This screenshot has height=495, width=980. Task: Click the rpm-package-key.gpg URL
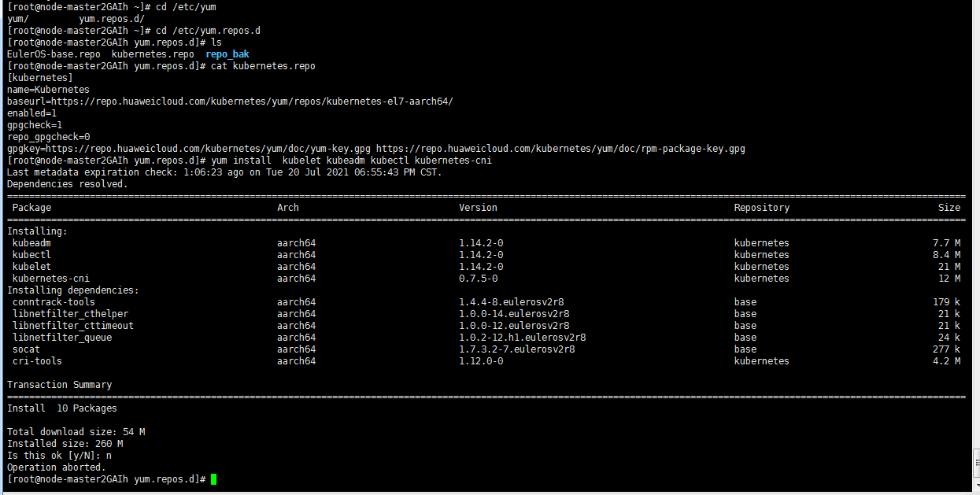coord(560,149)
